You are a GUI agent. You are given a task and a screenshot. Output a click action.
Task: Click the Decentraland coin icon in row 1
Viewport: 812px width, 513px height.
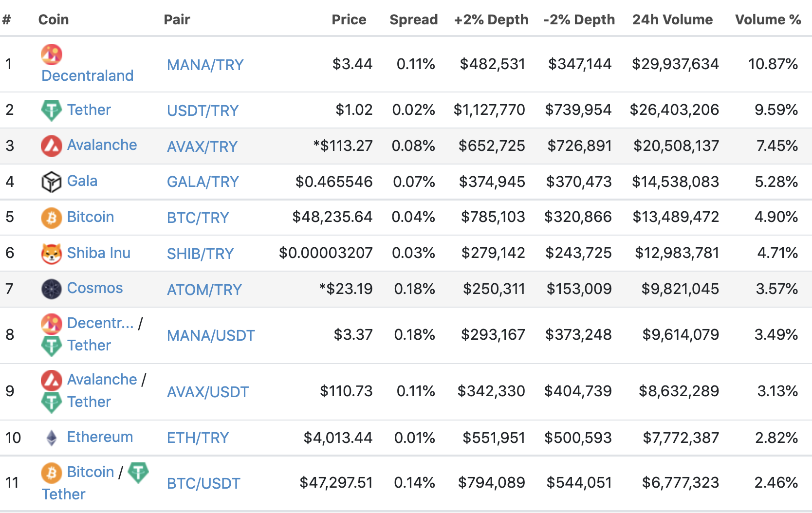(52, 55)
